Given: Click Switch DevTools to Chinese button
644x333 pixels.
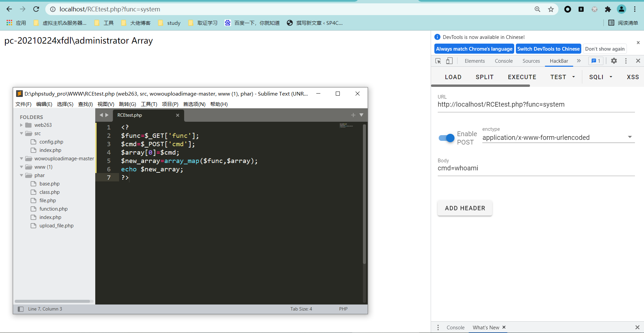Looking at the screenshot, I should 548,49.
